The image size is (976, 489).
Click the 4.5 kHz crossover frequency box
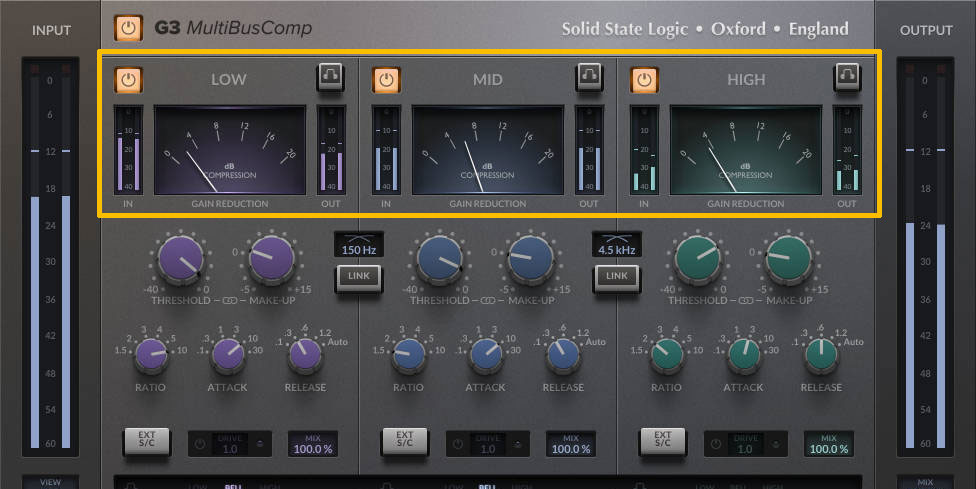[x=616, y=248]
